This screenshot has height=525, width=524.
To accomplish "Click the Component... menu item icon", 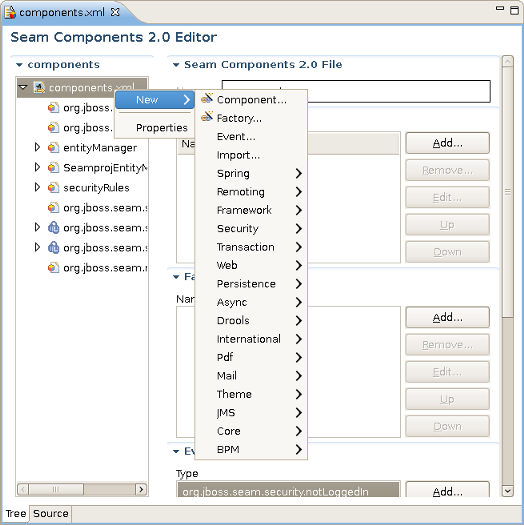I will point(207,98).
